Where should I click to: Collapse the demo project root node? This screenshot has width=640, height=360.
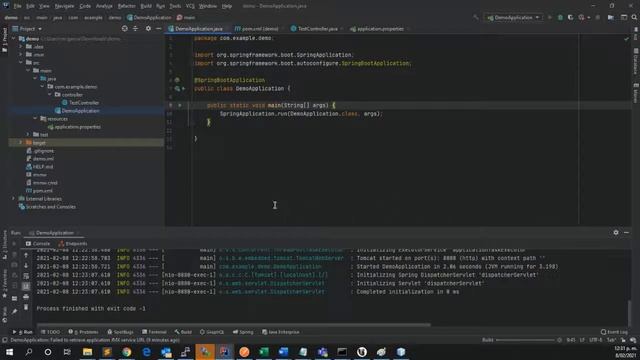[13, 39]
